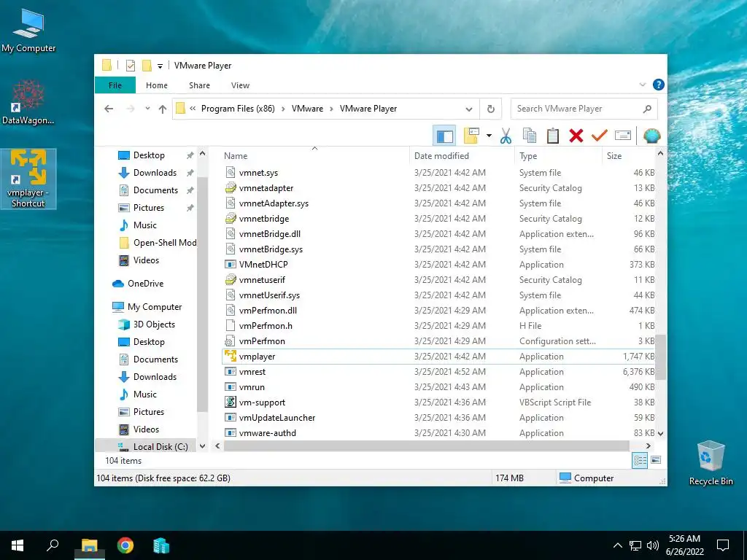Click the Rename toolbar icon
The height and width of the screenshot is (560, 747).
(623, 136)
